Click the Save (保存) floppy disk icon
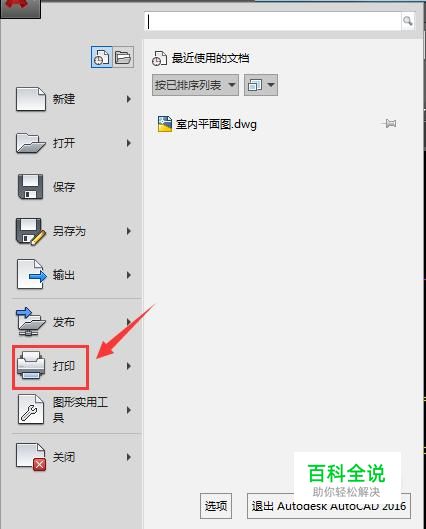The width and height of the screenshot is (426, 529). click(x=30, y=187)
